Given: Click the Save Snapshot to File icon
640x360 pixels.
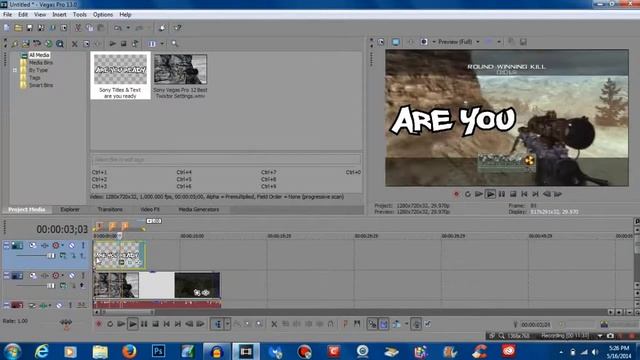Looking at the screenshot, I should click(x=523, y=42).
